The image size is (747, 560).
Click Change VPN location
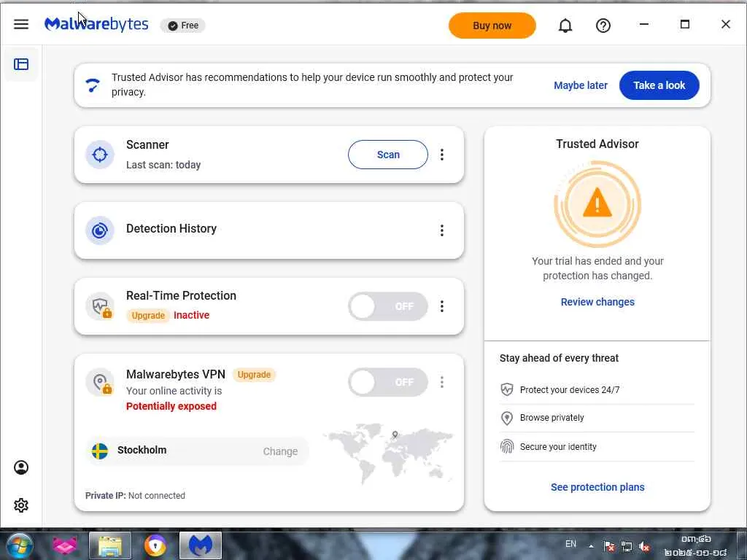click(280, 451)
